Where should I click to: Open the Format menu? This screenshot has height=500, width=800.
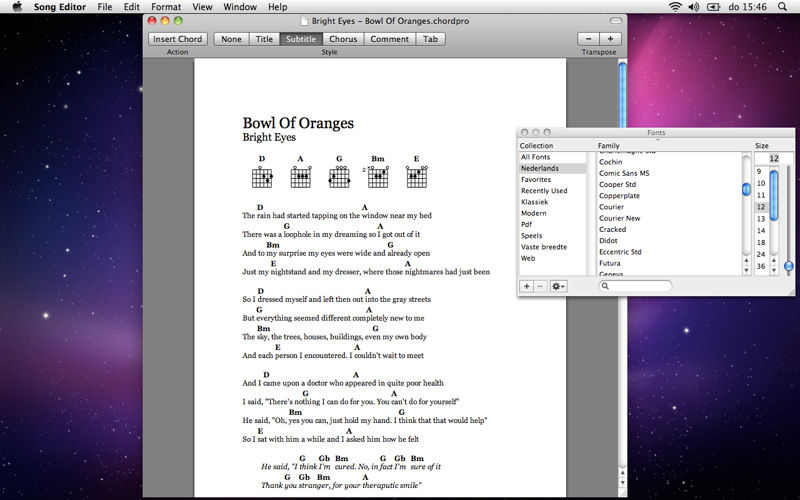[x=166, y=7]
